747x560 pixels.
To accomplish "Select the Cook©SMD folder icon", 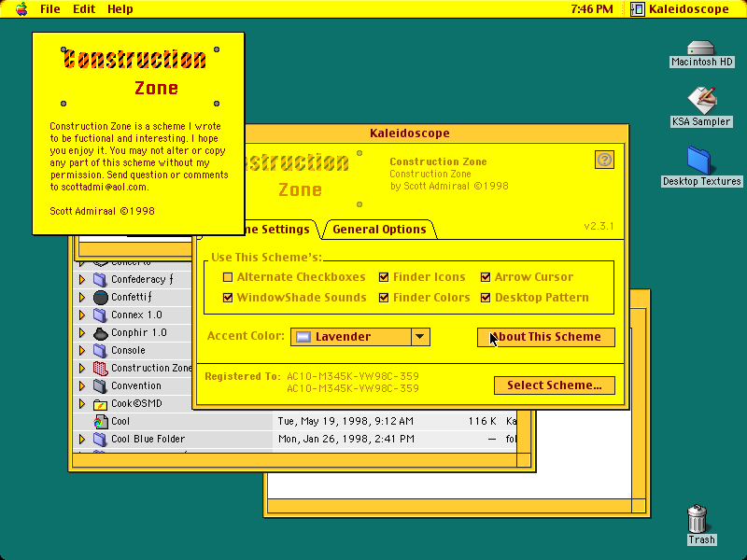I will (100, 404).
